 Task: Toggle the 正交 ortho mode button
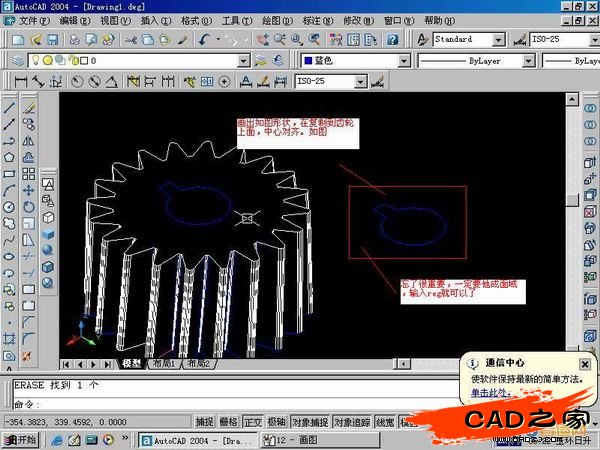tap(253, 422)
